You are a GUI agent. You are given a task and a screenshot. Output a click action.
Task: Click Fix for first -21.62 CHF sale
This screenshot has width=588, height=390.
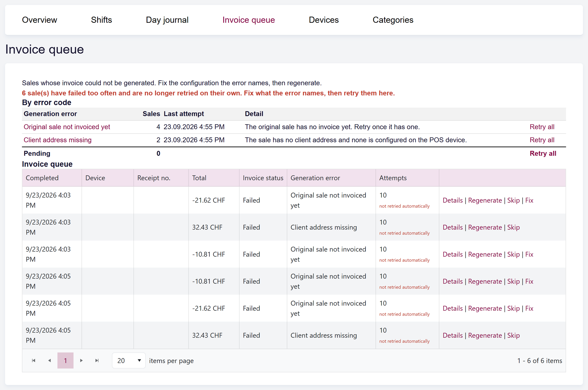point(529,200)
